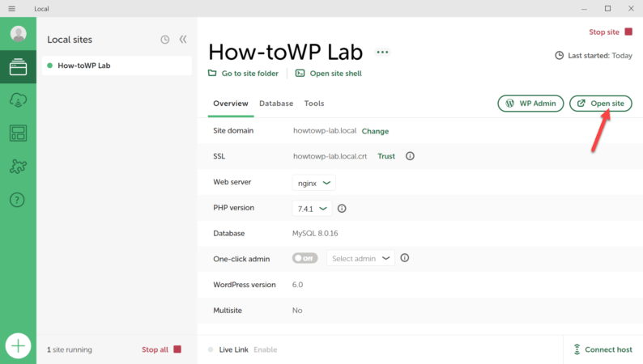Click Trust SSL certificate link
Image resolution: width=643 pixels, height=364 pixels.
[x=386, y=156]
